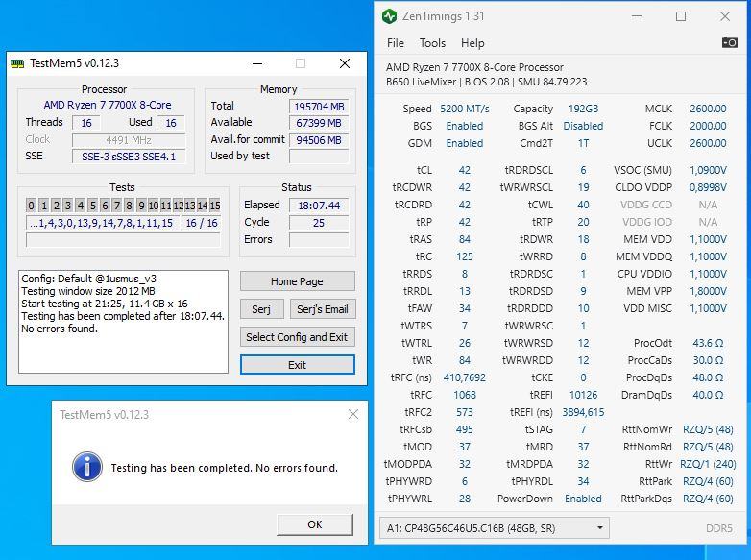This screenshot has width=751, height=560.
Task: Click the RttParkDqs value RZQ/4 (60)
Action: pos(708,499)
